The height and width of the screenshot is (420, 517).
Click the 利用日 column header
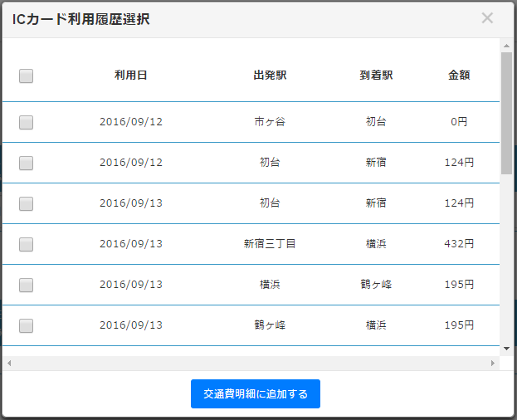pyautogui.click(x=131, y=76)
